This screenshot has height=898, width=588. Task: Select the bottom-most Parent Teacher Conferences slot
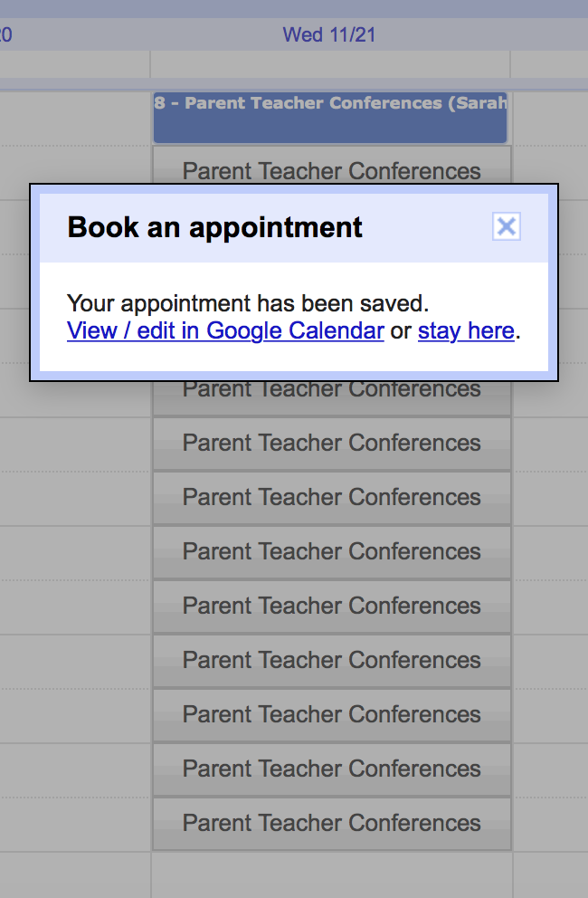tap(331, 823)
